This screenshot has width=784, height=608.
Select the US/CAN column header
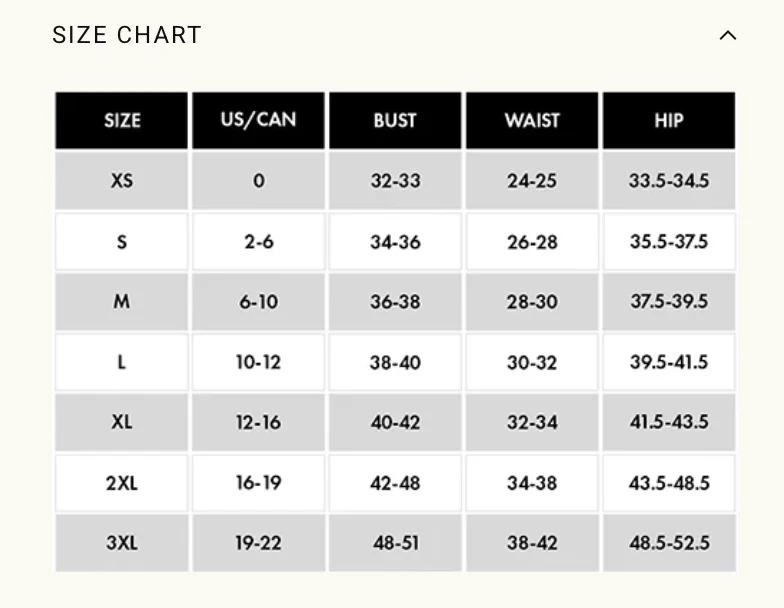click(258, 120)
